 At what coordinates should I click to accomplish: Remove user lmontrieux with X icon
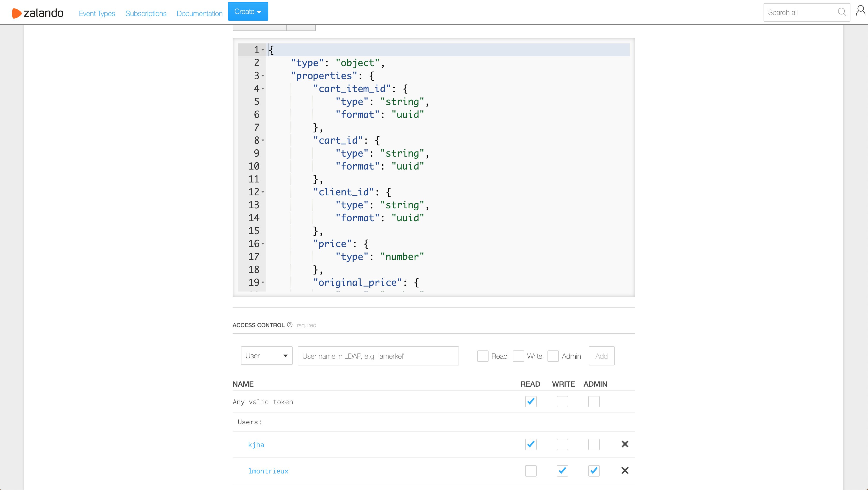[625, 470]
